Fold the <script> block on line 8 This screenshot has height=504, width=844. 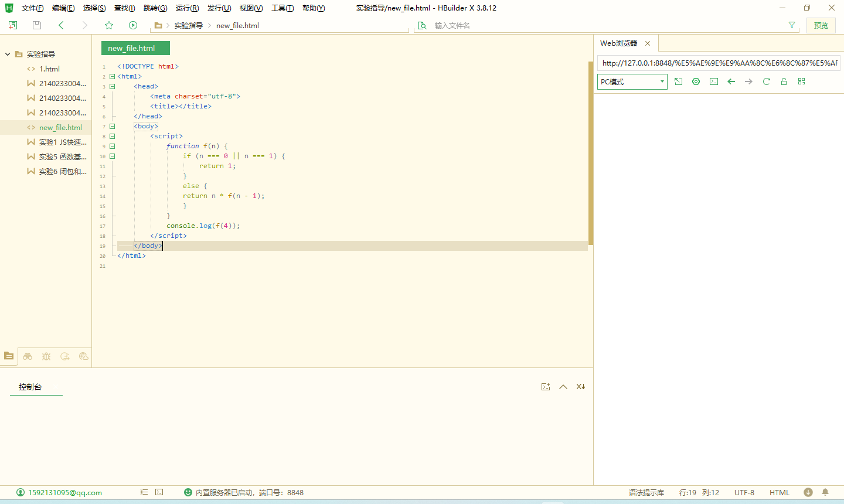pyautogui.click(x=112, y=136)
